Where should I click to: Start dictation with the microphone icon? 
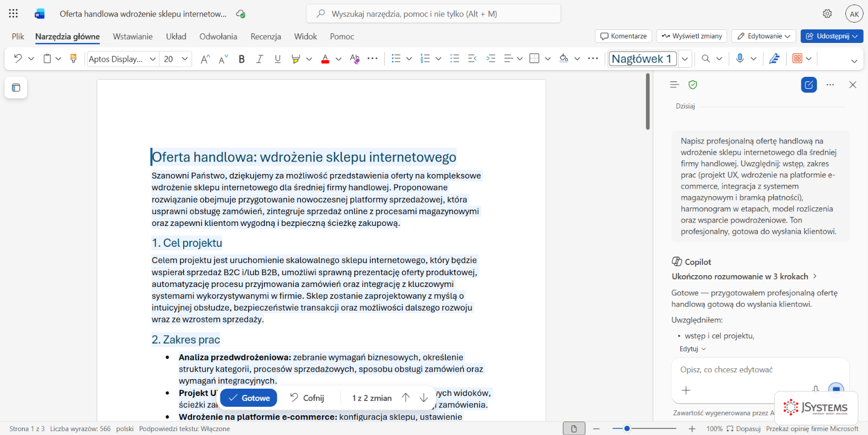pyautogui.click(x=739, y=58)
